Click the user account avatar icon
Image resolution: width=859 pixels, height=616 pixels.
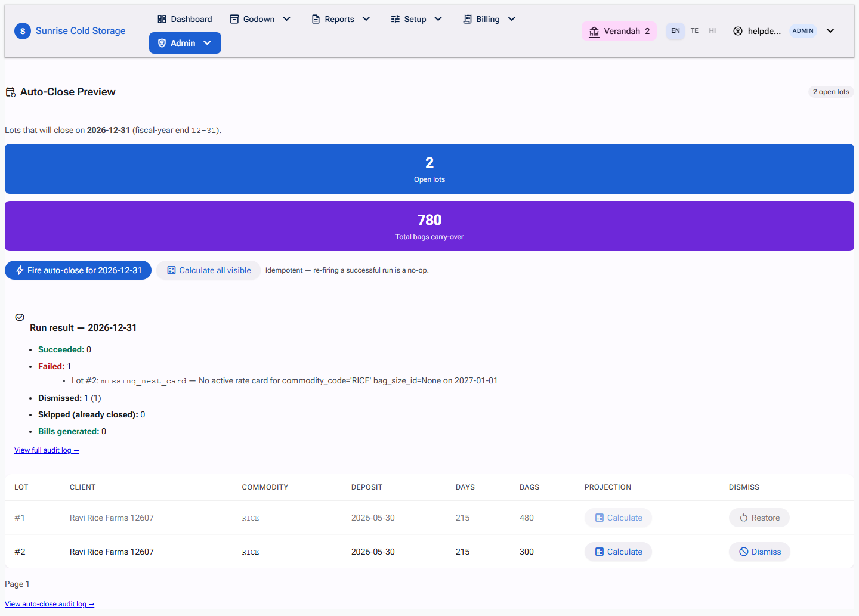click(x=738, y=31)
